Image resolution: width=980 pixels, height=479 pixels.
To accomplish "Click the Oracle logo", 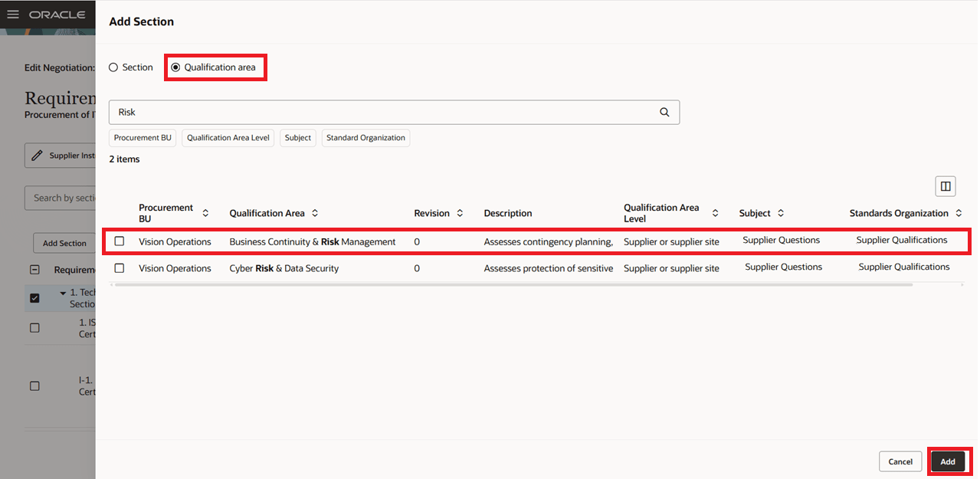I will [x=57, y=15].
